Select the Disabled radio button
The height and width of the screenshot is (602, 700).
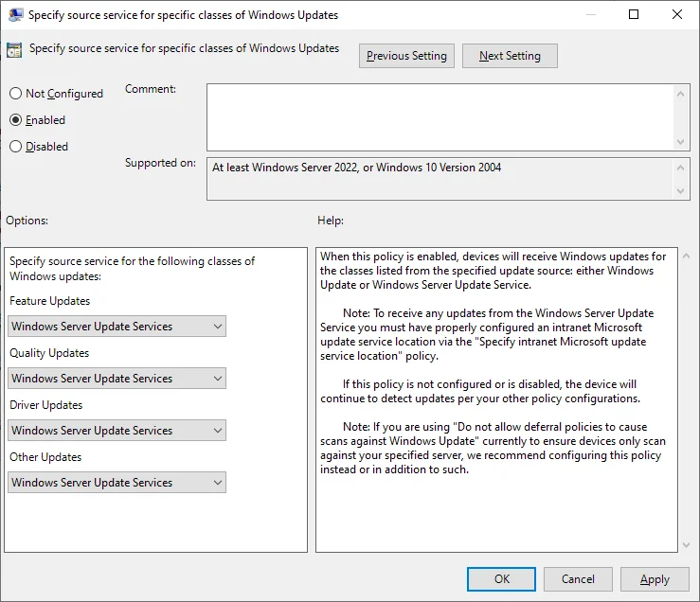[39, 147]
